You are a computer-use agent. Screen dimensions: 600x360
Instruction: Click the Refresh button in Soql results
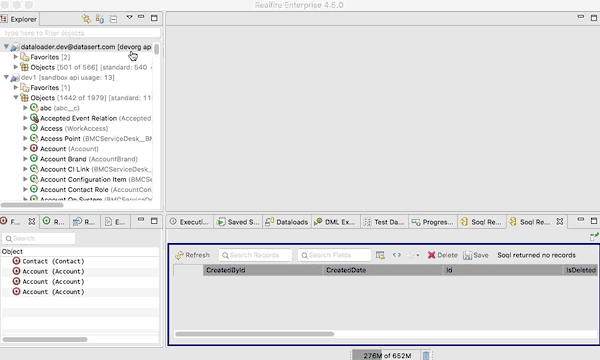192,255
